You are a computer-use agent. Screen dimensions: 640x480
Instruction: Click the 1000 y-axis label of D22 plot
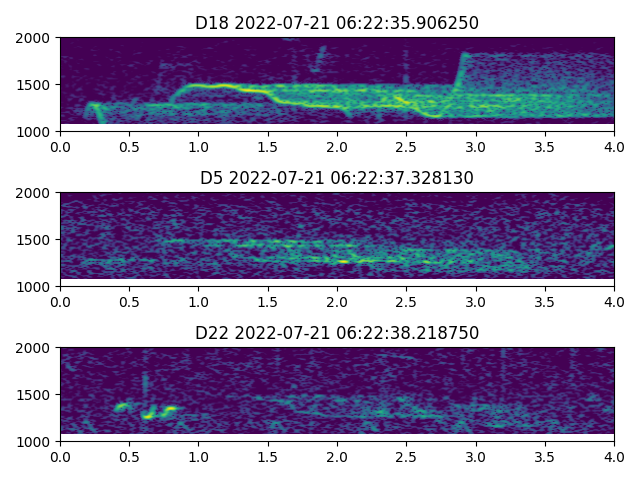pyautogui.click(x=38, y=442)
